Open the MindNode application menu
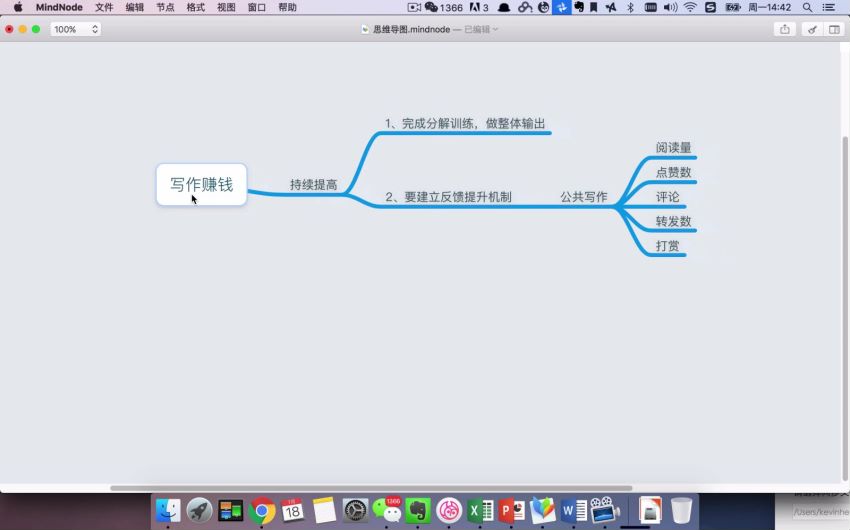This screenshot has width=850, height=530. coord(59,7)
